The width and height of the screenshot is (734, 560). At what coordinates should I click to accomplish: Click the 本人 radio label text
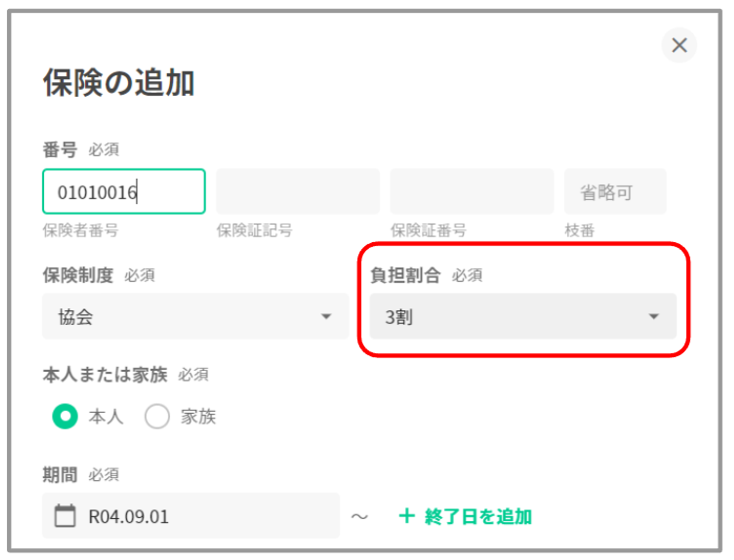tap(106, 417)
